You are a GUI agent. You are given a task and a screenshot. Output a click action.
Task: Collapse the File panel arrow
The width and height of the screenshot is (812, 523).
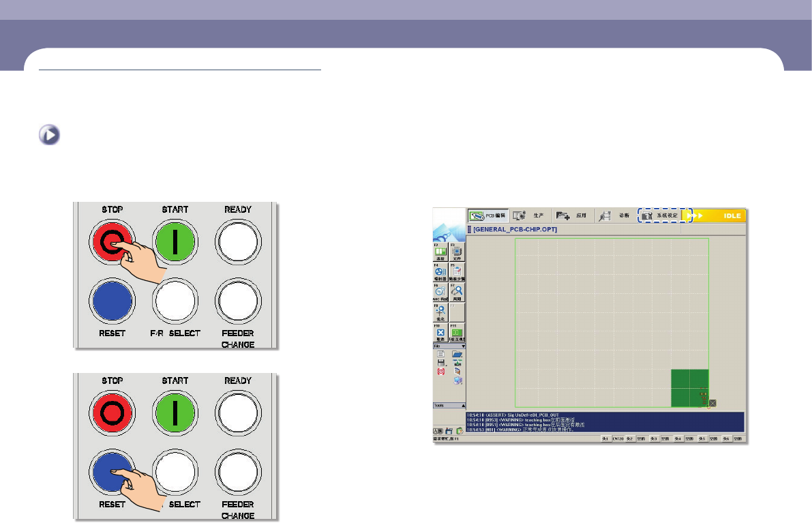click(463, 346)
